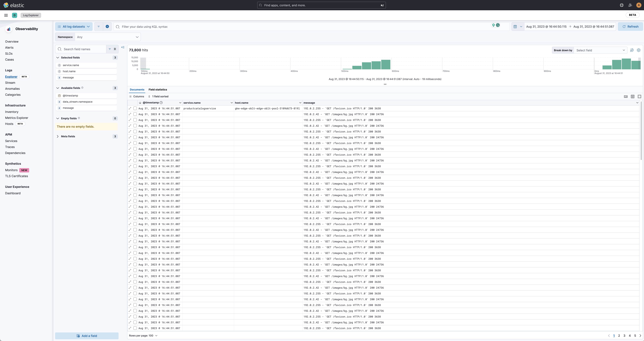
Task: Click the edit visualization icon next to breakdown
Action: 632,50
